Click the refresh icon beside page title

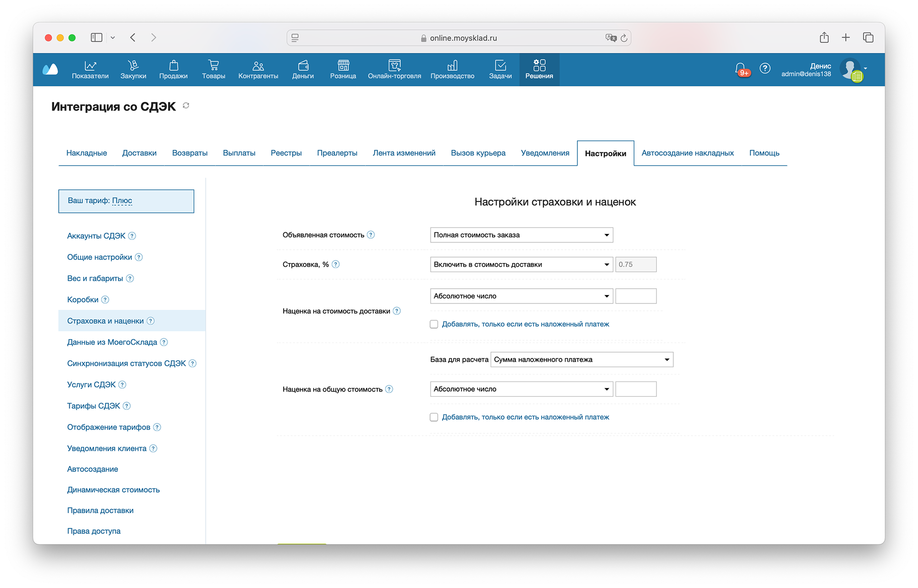click(x=186, y=106)
